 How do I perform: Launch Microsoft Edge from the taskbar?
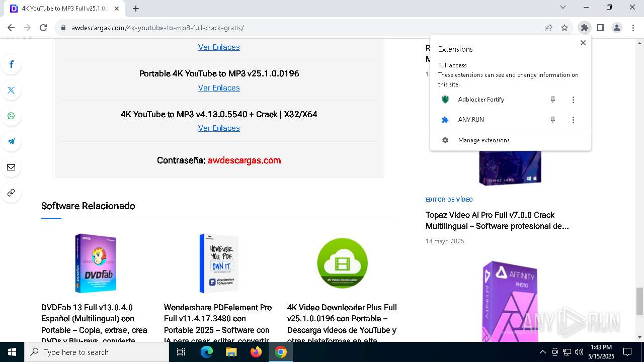coord(206,352)
